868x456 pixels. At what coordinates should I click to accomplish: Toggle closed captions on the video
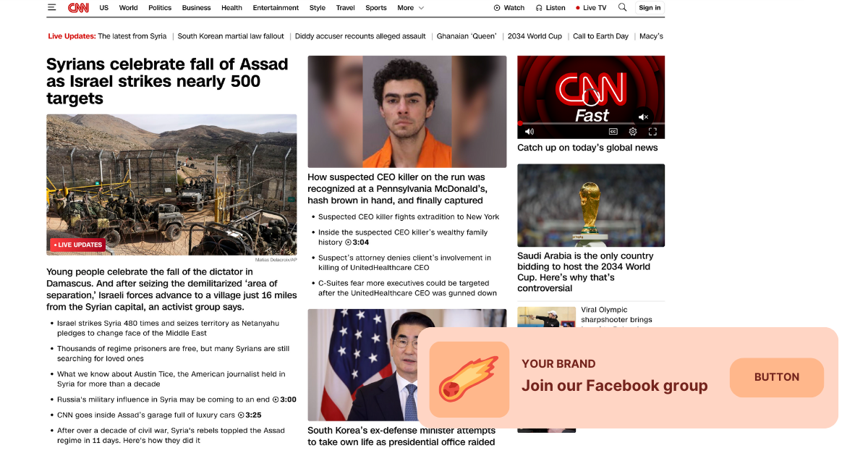pos(613,132)
